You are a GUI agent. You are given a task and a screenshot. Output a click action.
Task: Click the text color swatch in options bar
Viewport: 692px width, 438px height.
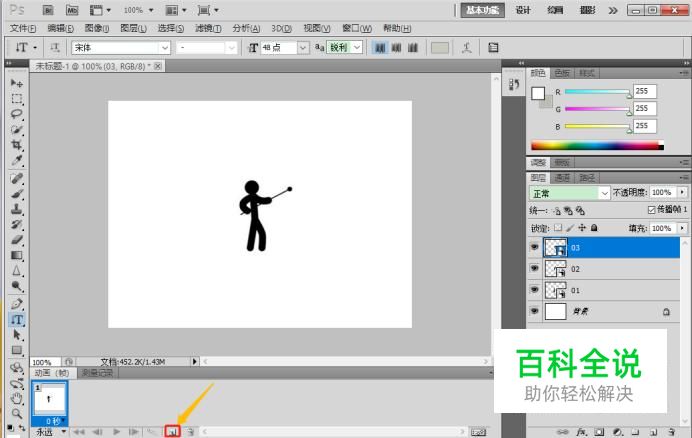pyautogui.click(x=439, y=47)
